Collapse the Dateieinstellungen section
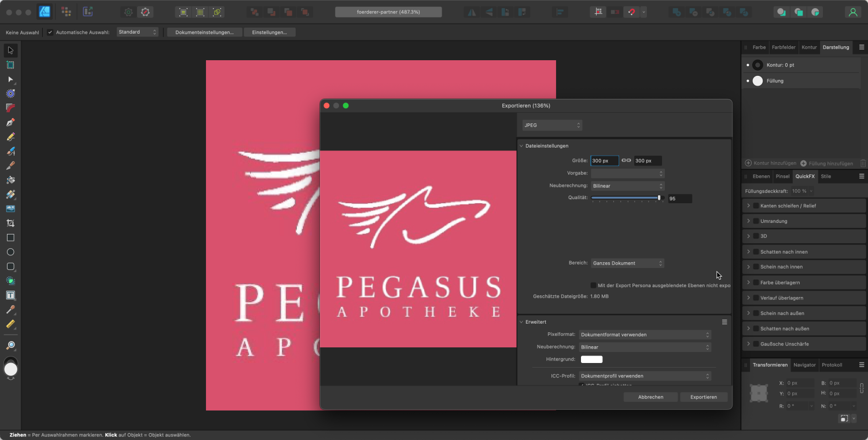The image size is (868, 440). [521, 146]
